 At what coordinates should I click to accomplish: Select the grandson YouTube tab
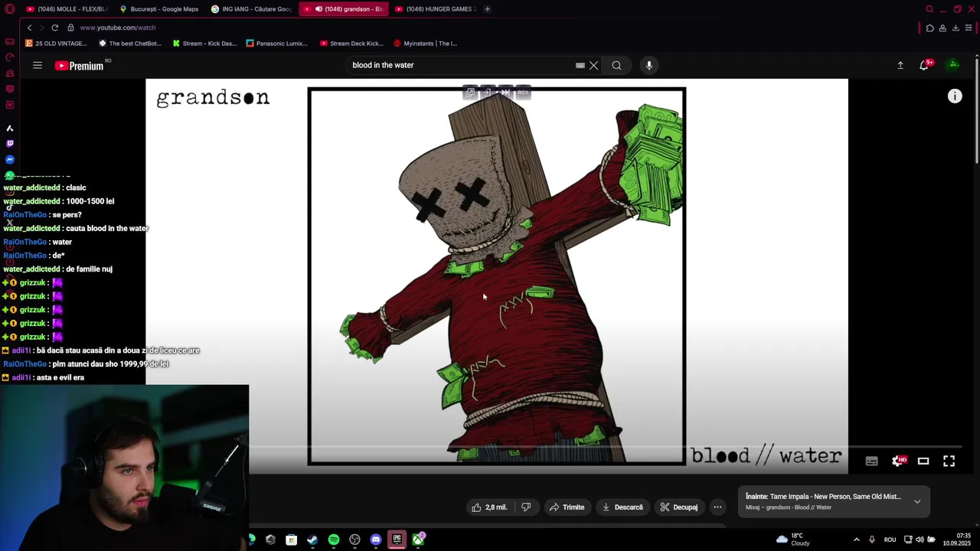click(x=343, y=9)
